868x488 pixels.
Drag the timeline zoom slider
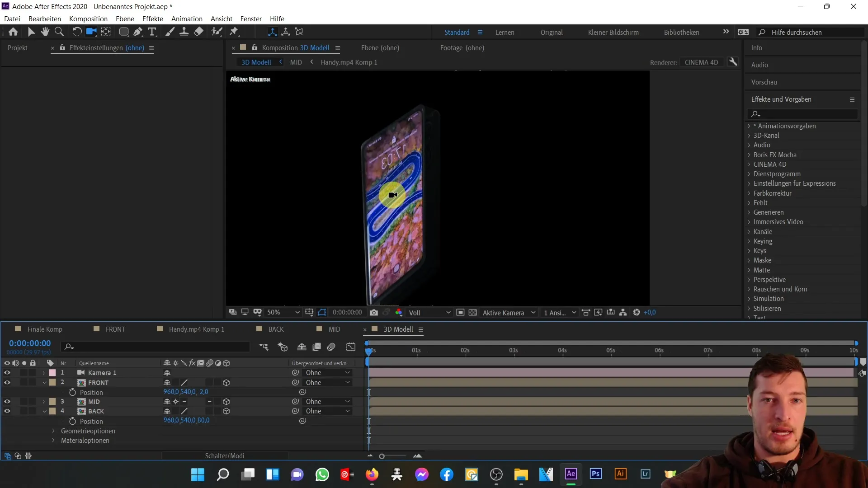(382, 456)
